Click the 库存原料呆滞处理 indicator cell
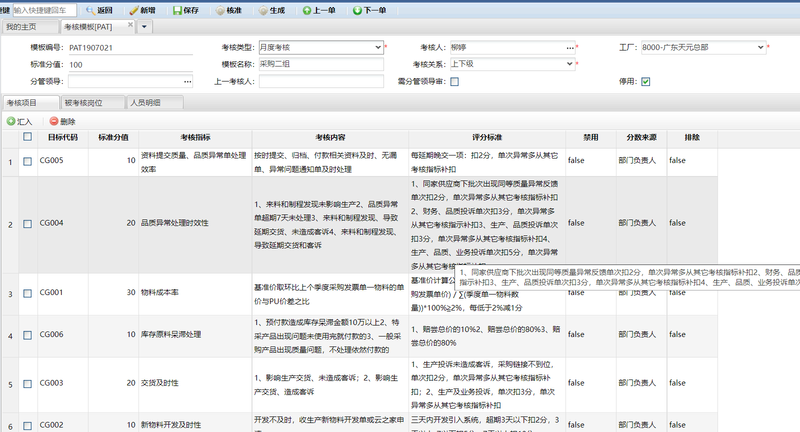This screenshot has width=800, height=432. (x=195, y=334)
